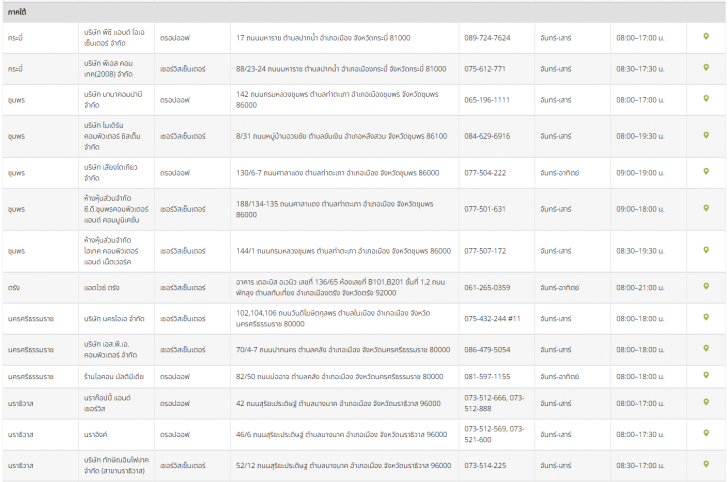This screenshot has width=728, height=482.
Task: Open map pin for 077-504-222 row
Action: 706,171
